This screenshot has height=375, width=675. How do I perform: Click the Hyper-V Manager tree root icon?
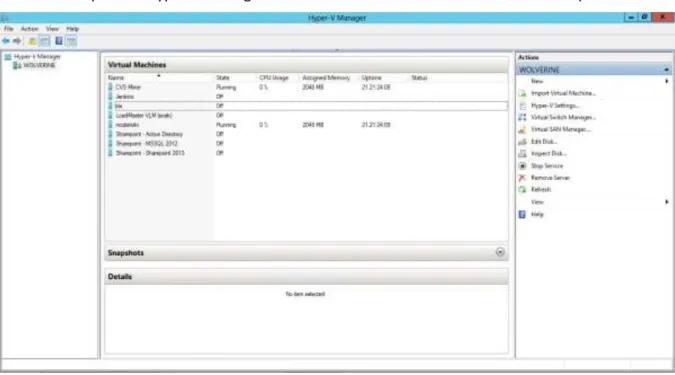coord(8,57)
